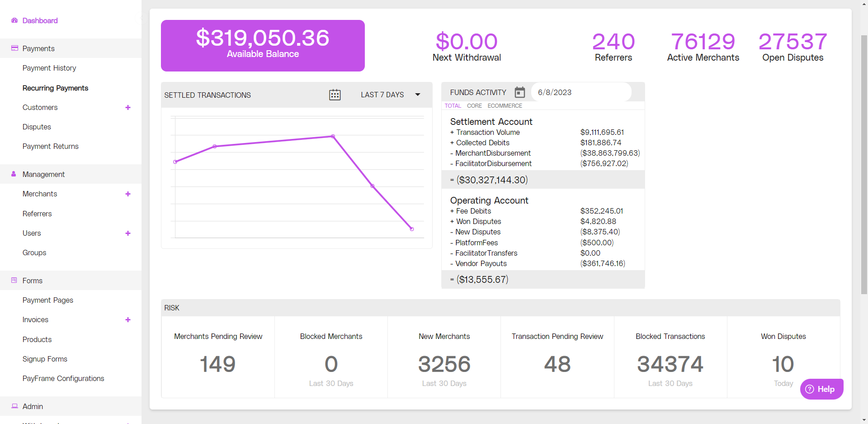
Task: Click the 240 Referrers count
Action: (613, 42)
